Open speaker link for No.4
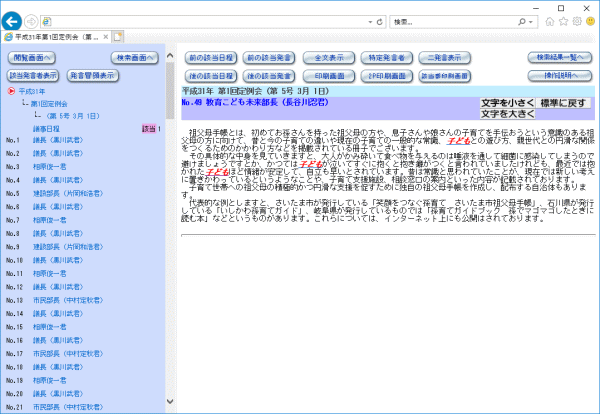The height and width of the screenshot is (414, 600). [58, 180]
